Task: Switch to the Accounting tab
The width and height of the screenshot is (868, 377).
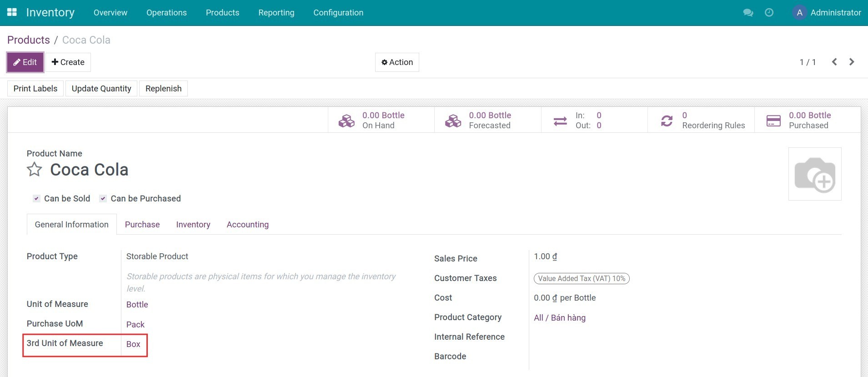Action: click(247, 225)
